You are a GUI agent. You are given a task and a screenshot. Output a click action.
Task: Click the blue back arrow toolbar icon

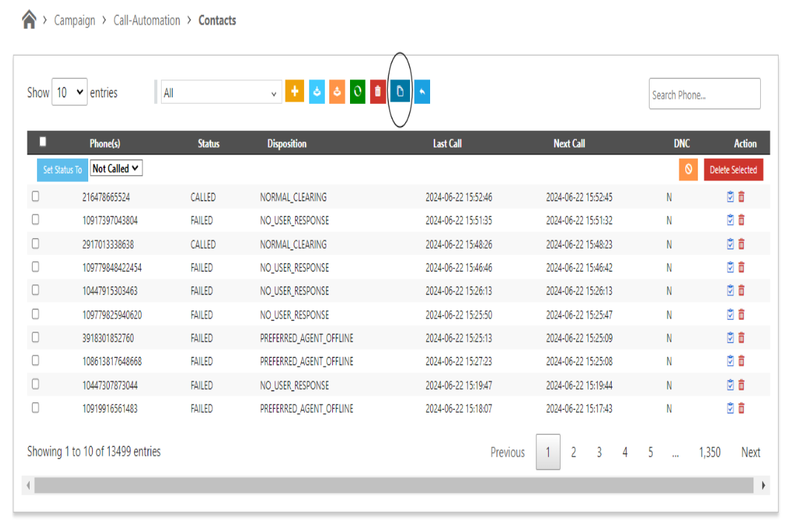(x=422, y=92)
